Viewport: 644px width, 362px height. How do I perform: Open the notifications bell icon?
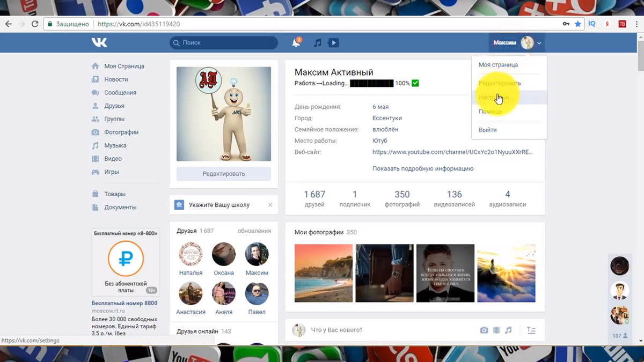[x=296, y=43]
